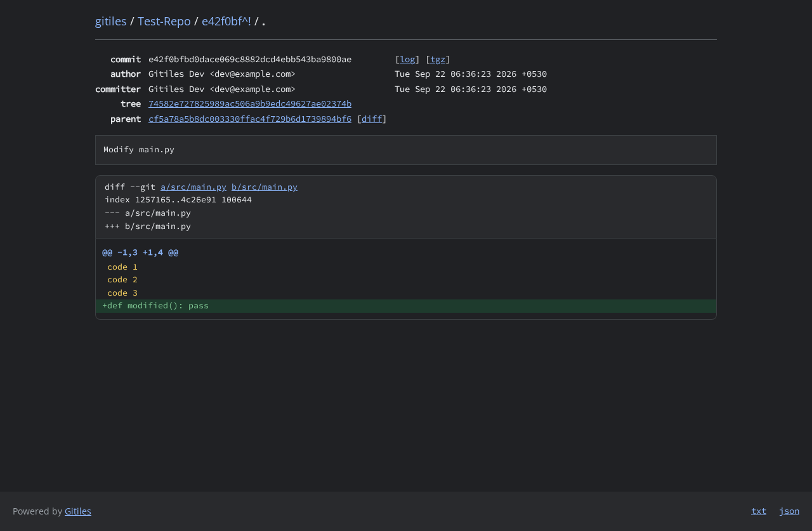This screenshot has width=812, height=531.
Task: Go to the Test-Repo breadcrumb
Action: tap(164, 21)
